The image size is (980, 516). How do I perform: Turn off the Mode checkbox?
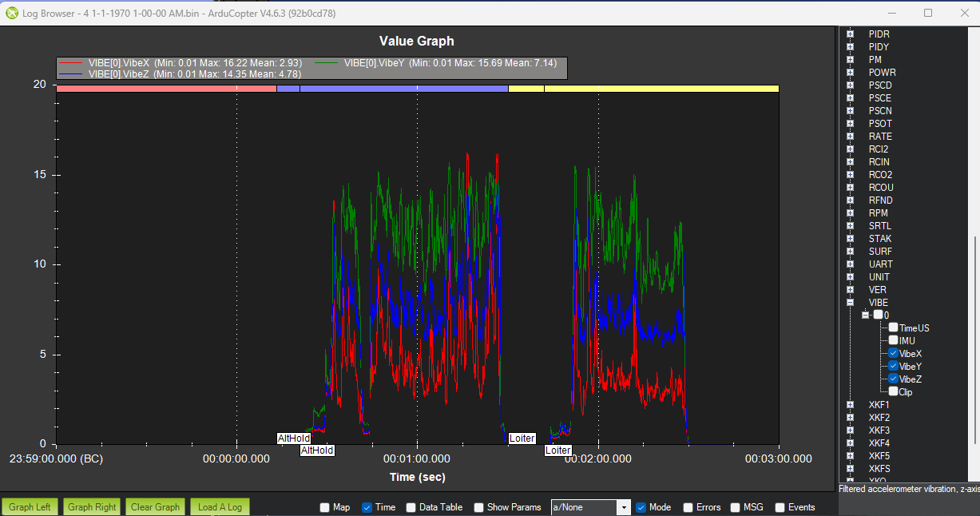pos(641,507)
